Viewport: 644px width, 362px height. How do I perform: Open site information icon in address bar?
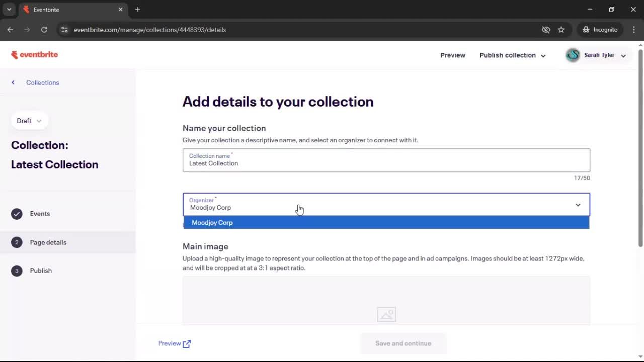[64, 30]
